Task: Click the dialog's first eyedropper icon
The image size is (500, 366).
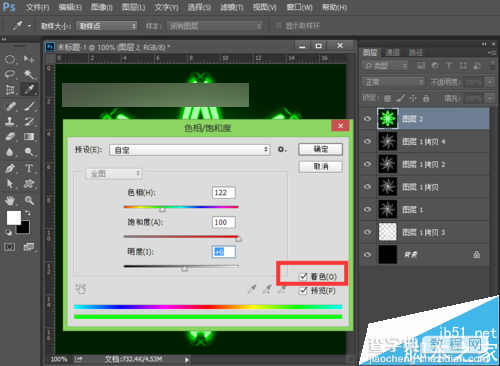Action: (x=252, y=289)
